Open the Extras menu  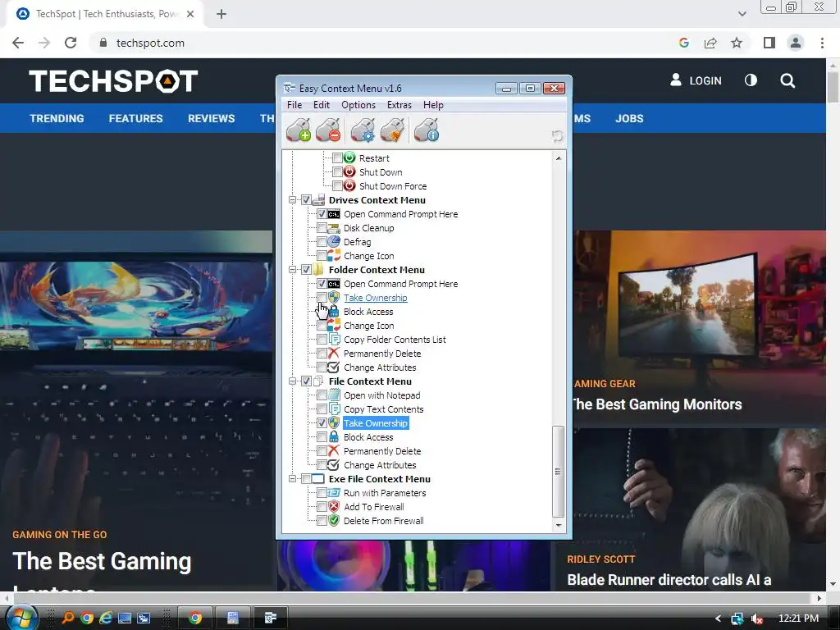pyautogui.click(x=399, y=105)
